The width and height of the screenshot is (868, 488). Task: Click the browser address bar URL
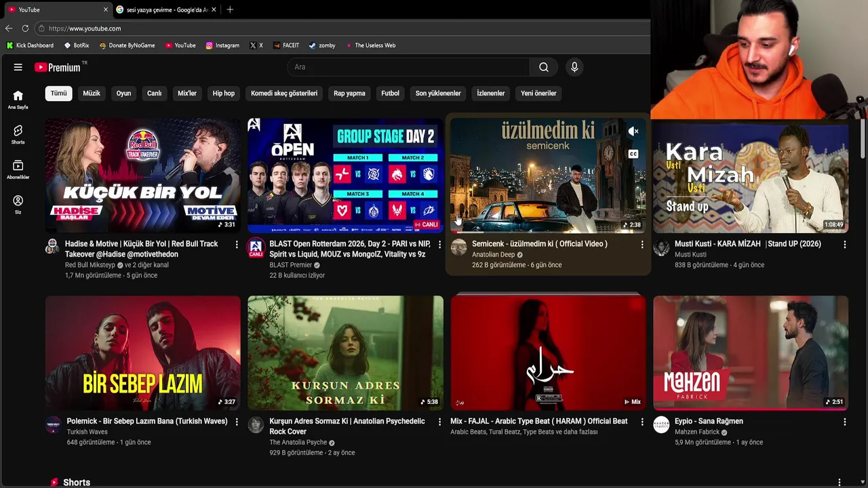tap(85, 28)
